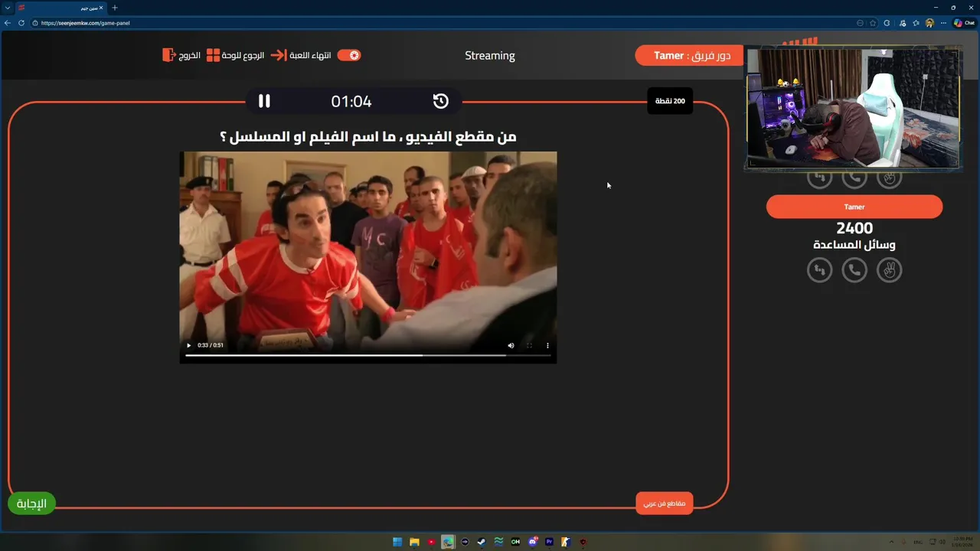The height and width of the screenshot is (551, 980).
Task: Open the red shield app on taskbar
Action: point(583,542)
